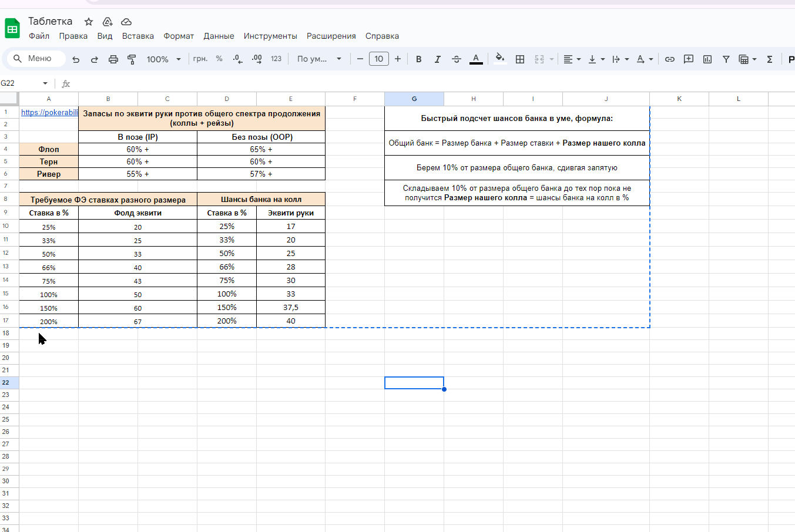
Task: Select the cell Без позы (OOP)
Action: click(261, 137)
